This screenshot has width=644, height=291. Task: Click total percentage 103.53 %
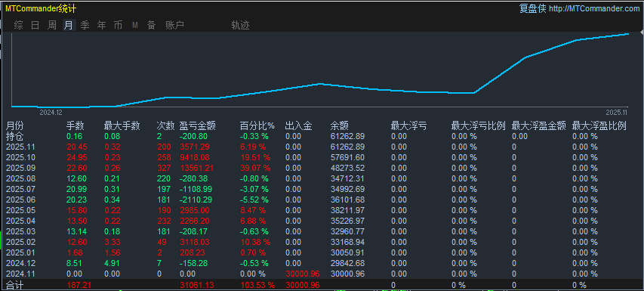click(x=257, y=285)
